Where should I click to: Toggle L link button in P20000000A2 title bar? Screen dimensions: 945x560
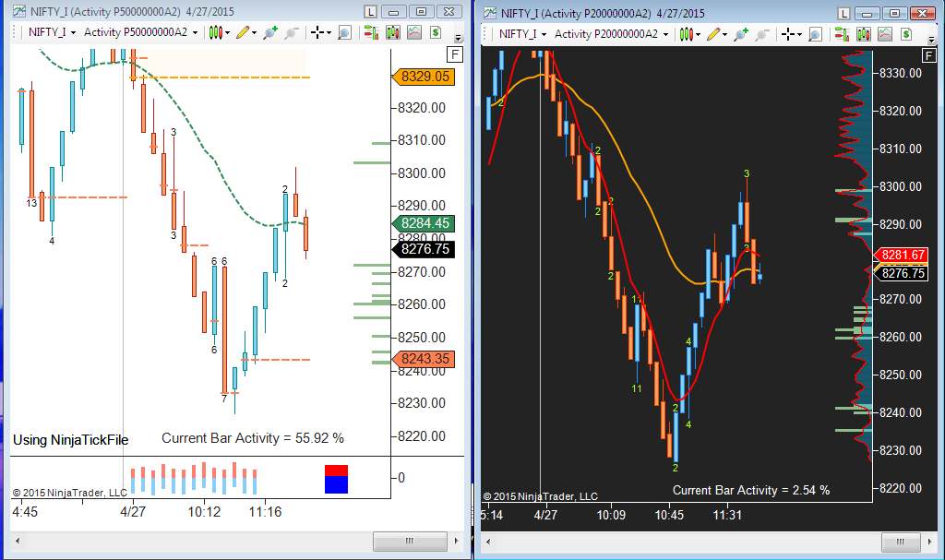[843, 13]
